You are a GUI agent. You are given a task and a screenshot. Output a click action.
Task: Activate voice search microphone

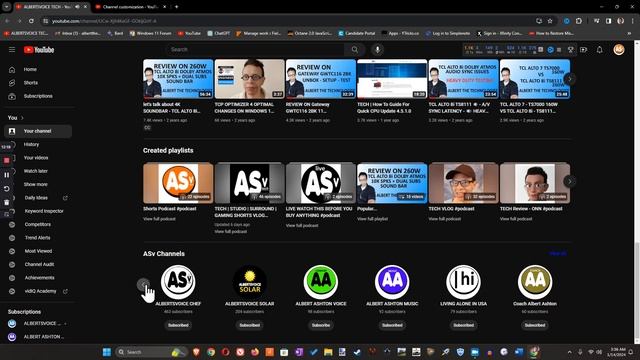[x=378, y=49]
